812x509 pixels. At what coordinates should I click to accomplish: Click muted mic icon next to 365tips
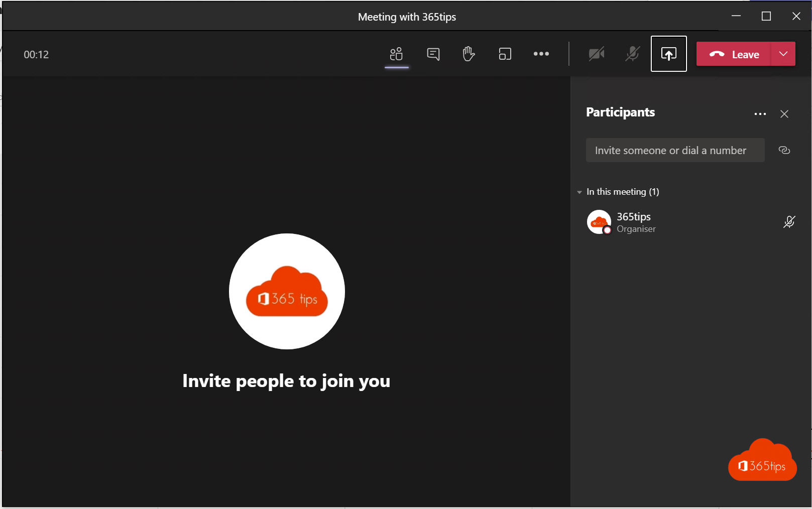point(789,222)
